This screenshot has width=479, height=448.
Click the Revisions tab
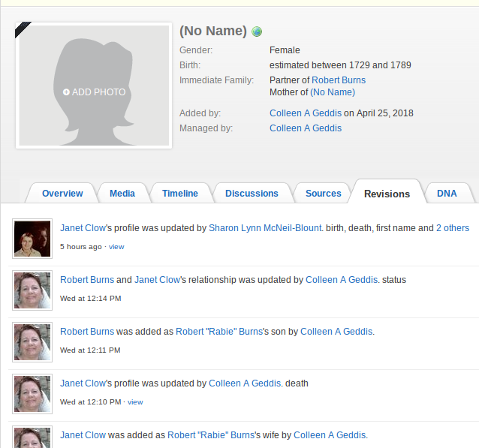pos(387,194)
